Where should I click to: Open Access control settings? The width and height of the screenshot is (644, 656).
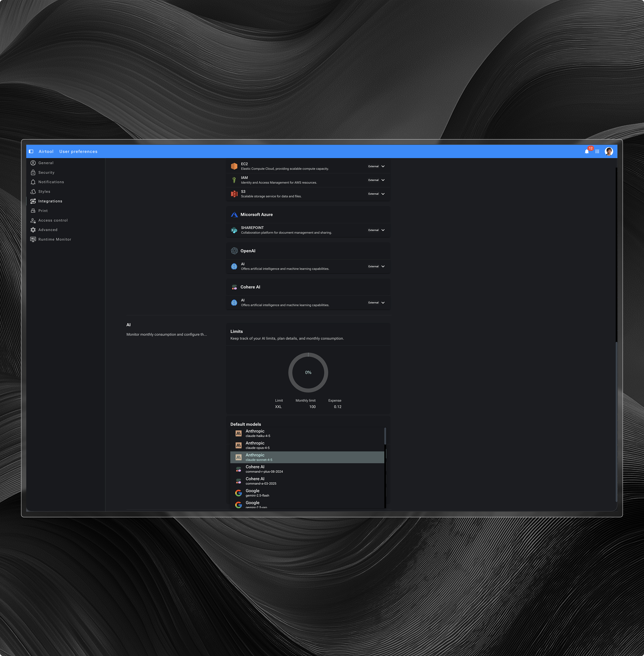[x=53, y=220]
